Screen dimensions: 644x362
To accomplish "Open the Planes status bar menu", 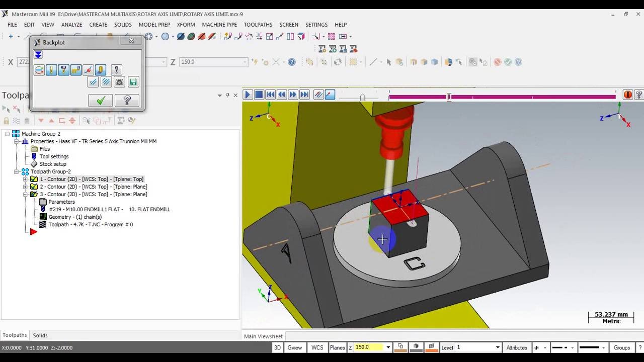I will click(x=337, y=347).
